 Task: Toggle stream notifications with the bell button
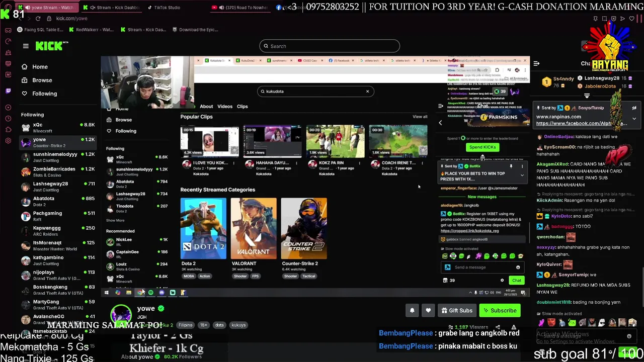click(412, 310)
